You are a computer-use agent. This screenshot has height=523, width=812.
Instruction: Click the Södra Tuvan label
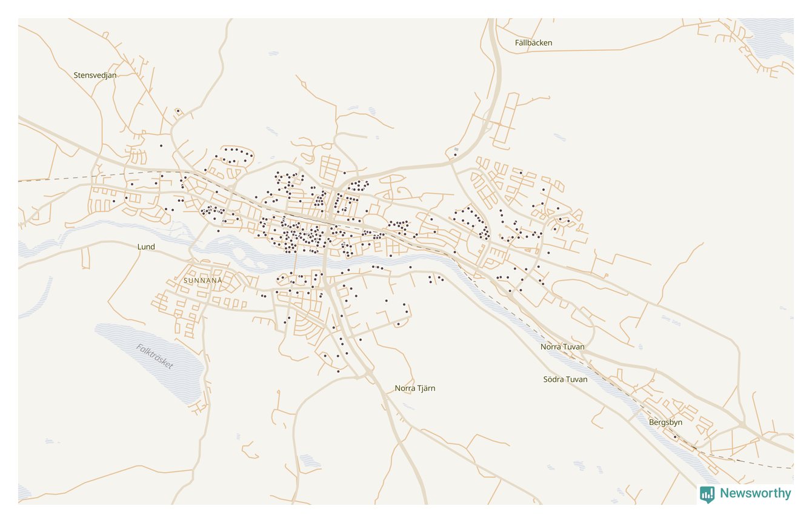point(565,379)
